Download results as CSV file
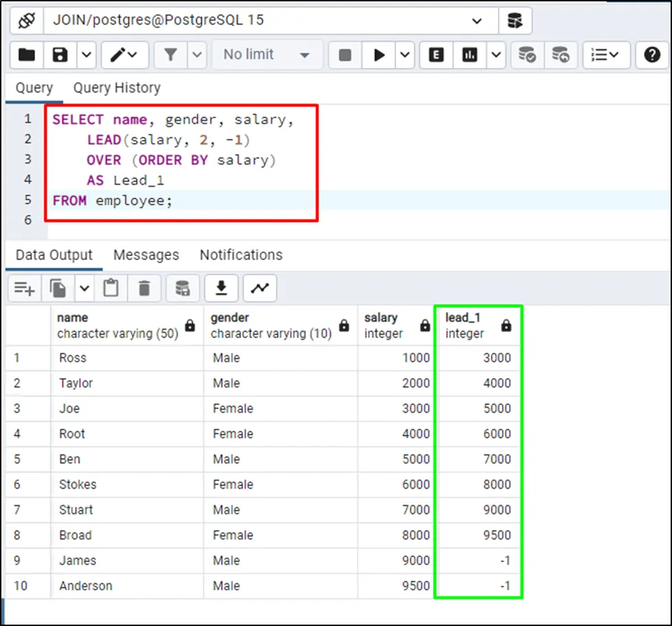Screen dimensions: 672x626 click(221, 289)
